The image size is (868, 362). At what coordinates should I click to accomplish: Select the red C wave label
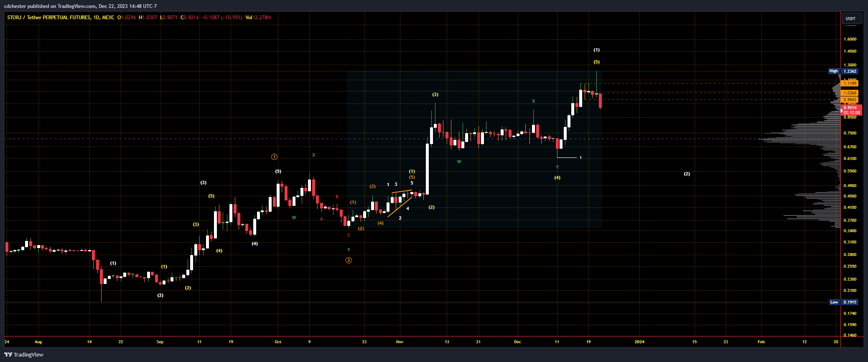(349, 235)
